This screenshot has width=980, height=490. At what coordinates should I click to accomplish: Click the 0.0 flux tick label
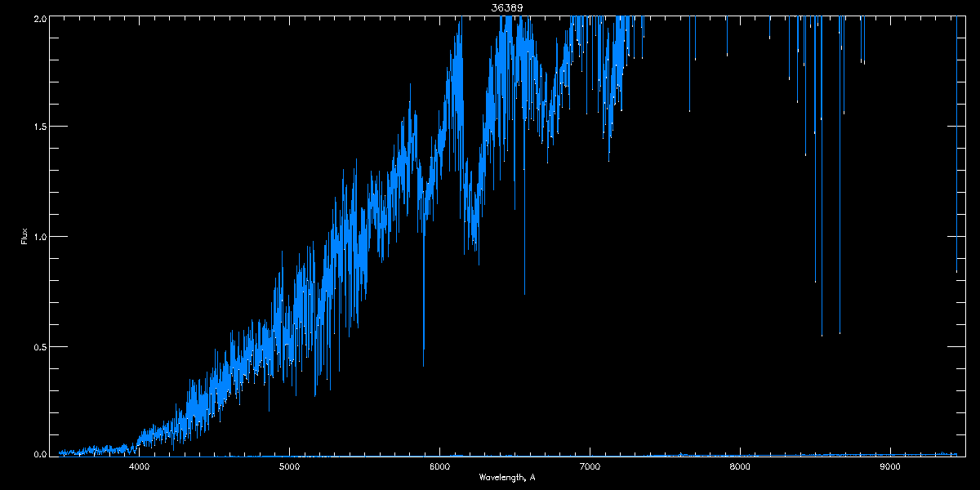38,454
